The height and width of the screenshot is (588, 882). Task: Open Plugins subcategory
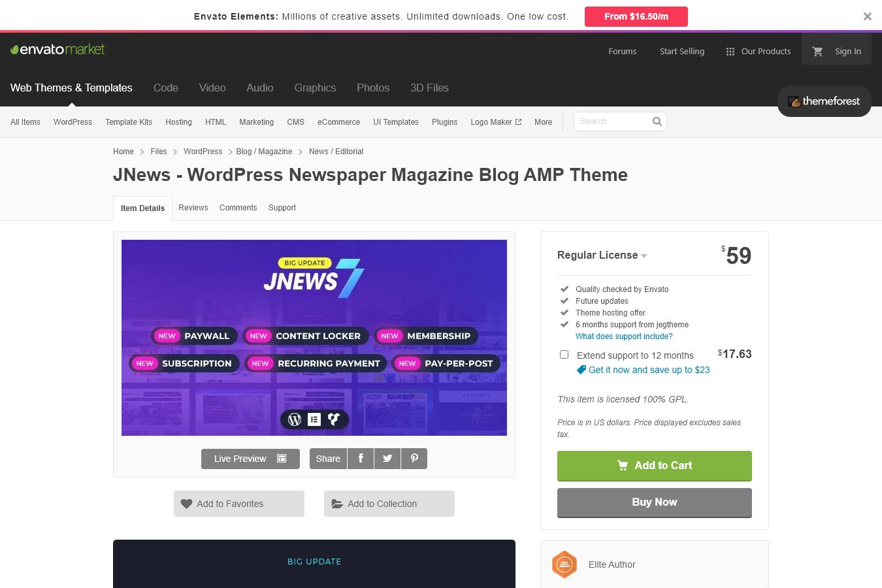tap(444, 122)
